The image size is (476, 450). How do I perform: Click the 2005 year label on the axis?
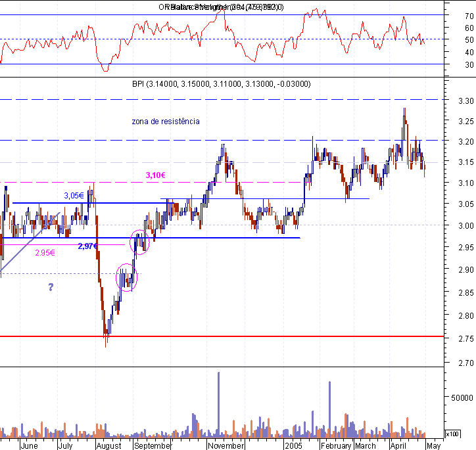click(293, 446)
